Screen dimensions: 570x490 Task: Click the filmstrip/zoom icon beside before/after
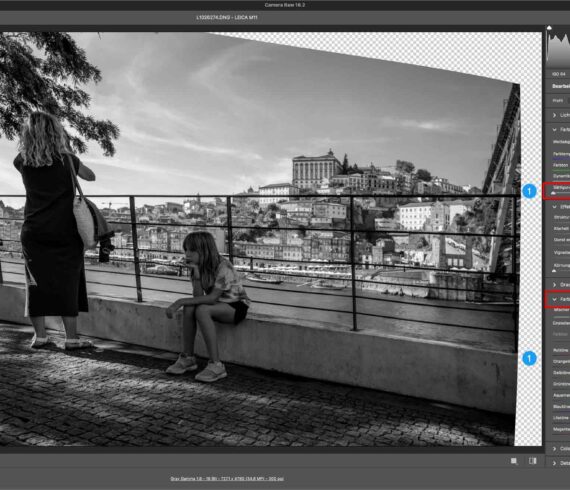[x=514, y=461]
